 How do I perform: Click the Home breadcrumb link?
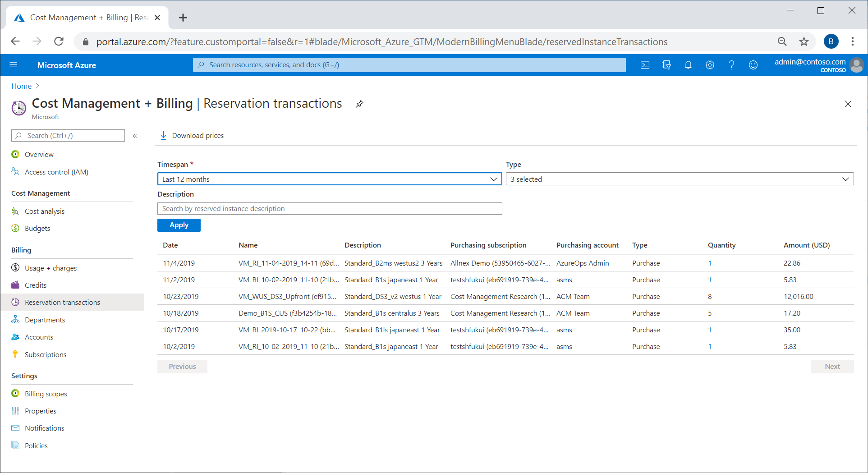click(21, 86)
